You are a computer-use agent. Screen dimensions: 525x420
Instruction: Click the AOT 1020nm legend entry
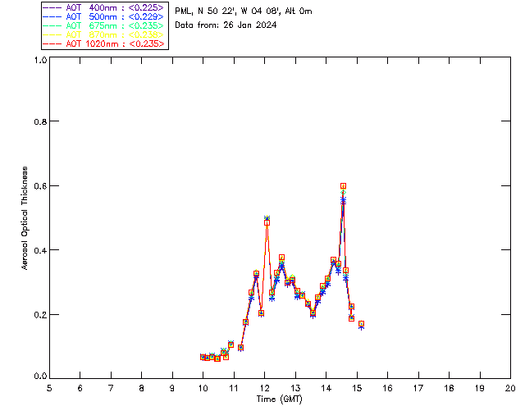coord(103,43)
